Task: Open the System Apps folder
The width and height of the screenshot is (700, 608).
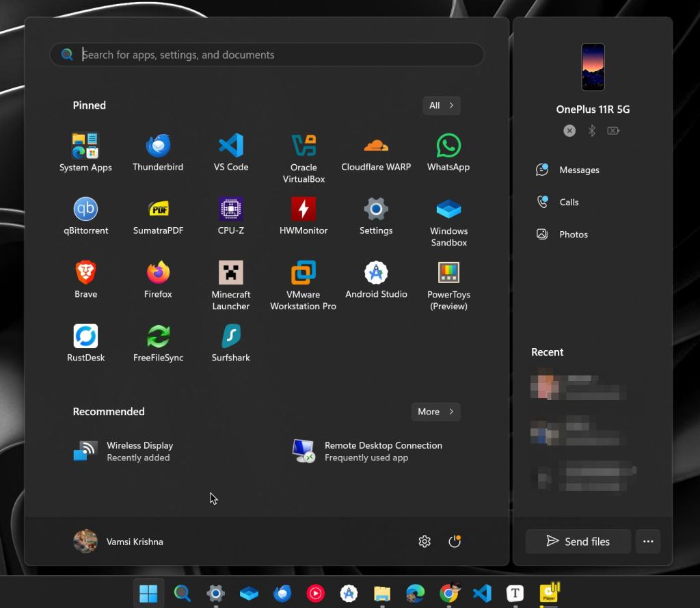Action: click(x=85, y=153)
